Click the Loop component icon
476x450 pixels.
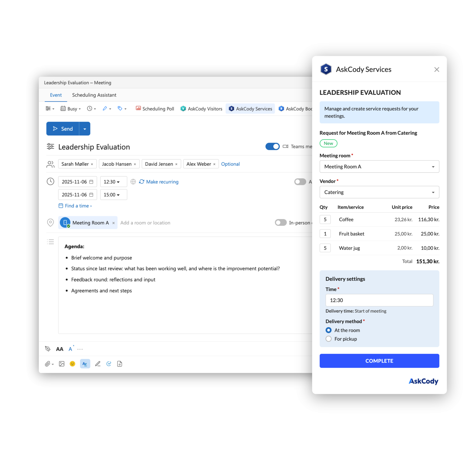[109, 364]
